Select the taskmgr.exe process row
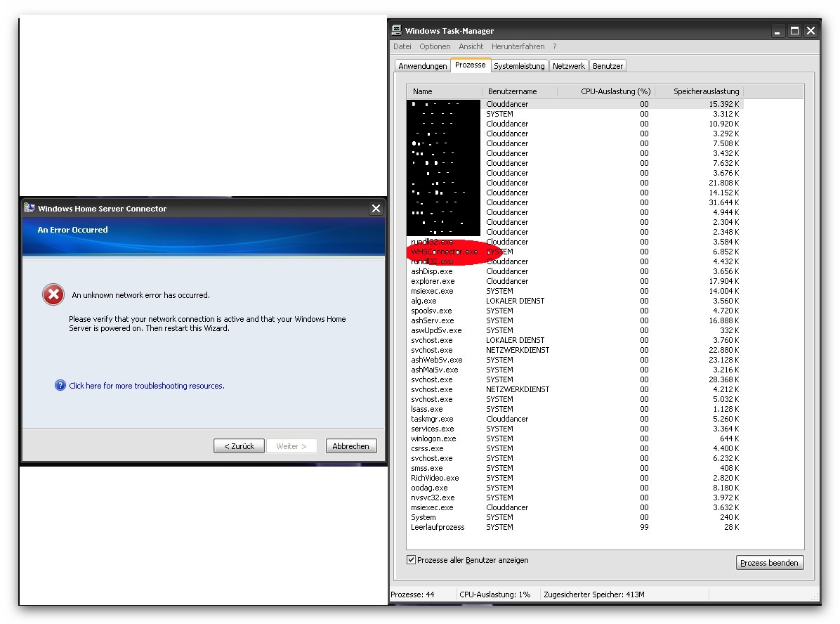This screenshot has width=840, height=624. tap(575, 419)
